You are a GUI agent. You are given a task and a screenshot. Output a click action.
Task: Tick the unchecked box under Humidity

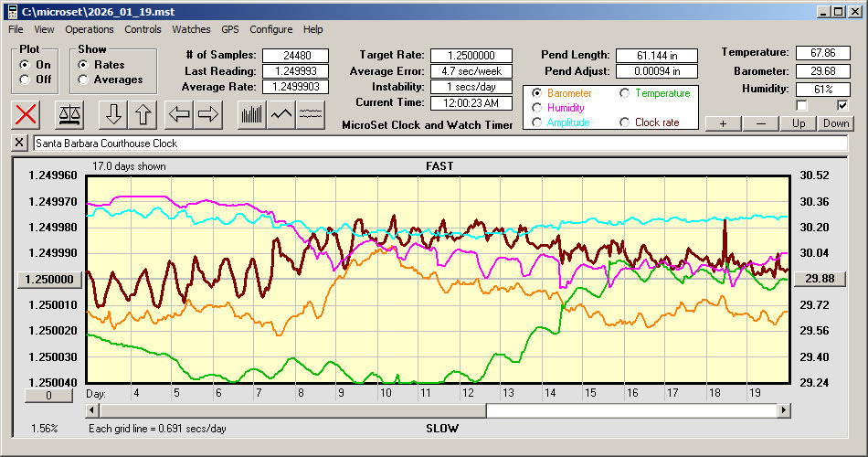pos(802,106)
